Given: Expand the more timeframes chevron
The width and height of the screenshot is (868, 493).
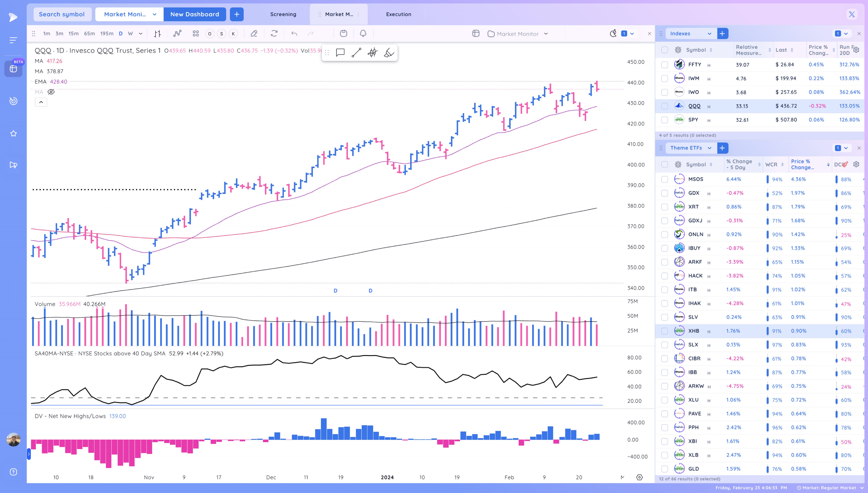Looking at the screenshot, I should pos(141,33).
